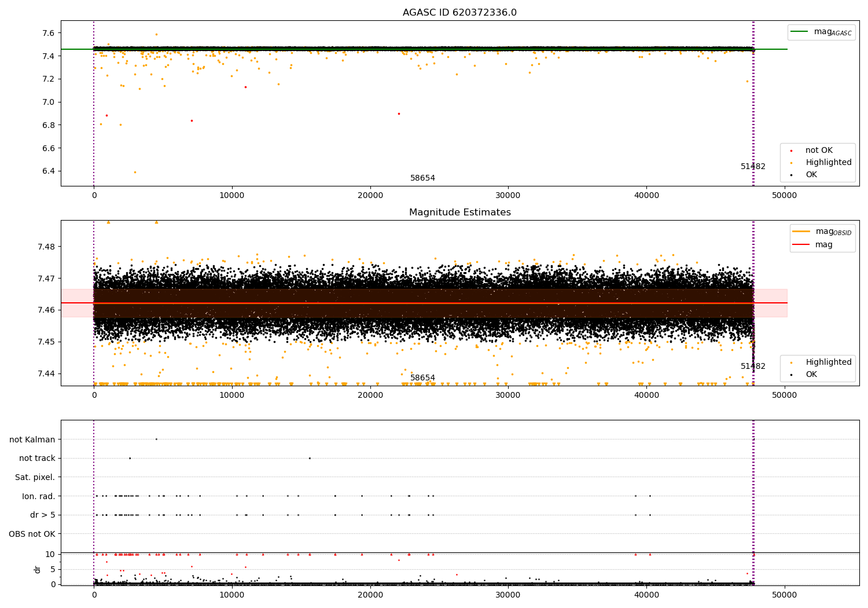
Task: Click the '51482' label in the Magnitude Estimates plot
Action: tap(753, 367)
